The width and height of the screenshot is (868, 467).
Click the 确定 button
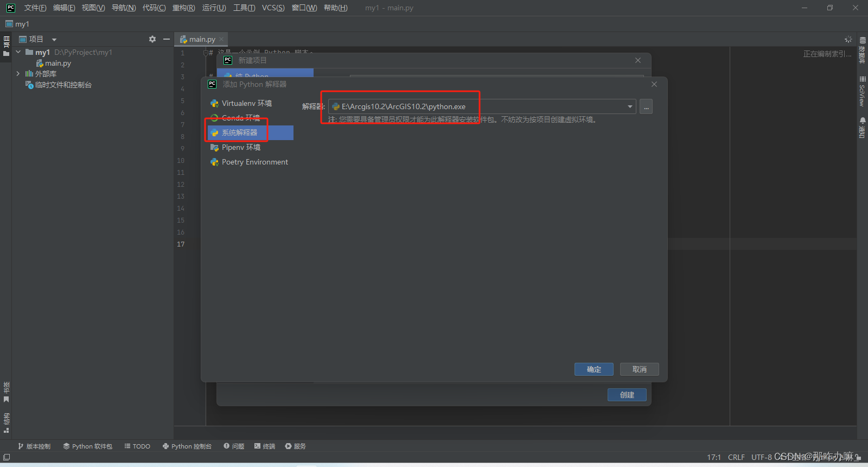tap(594, 369)
